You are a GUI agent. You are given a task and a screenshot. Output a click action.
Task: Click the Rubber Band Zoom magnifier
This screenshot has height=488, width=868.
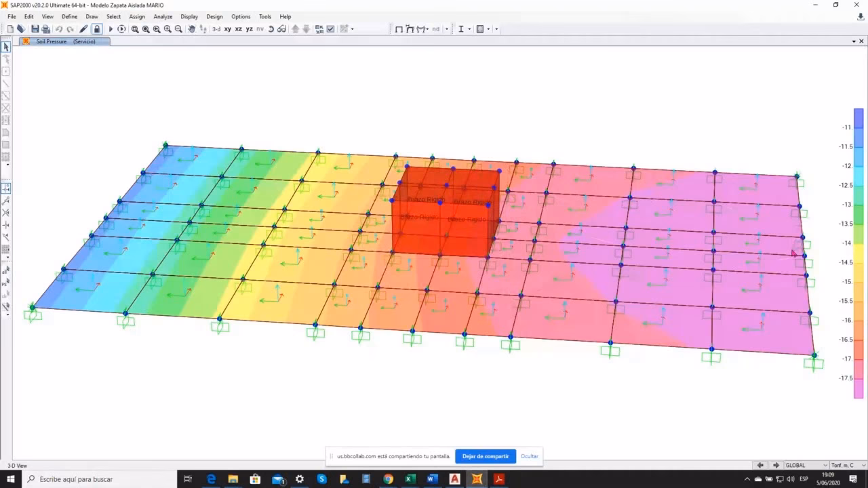[135, 29]
